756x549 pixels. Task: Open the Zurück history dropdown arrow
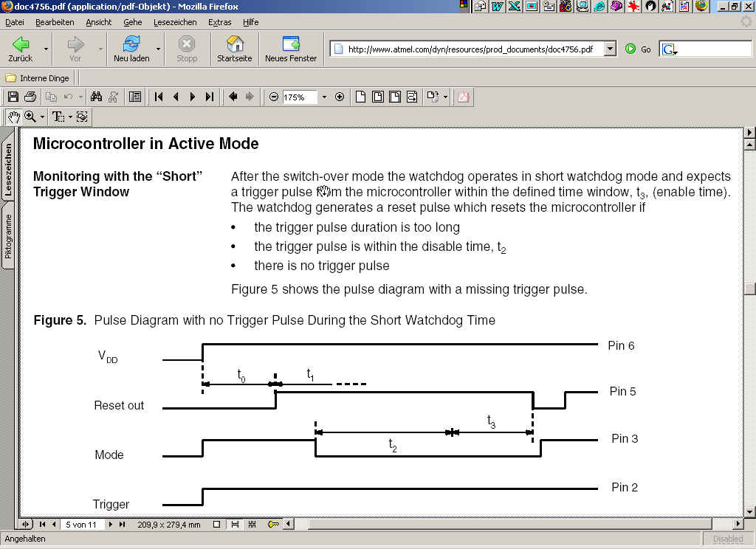[x=47, y=49]
